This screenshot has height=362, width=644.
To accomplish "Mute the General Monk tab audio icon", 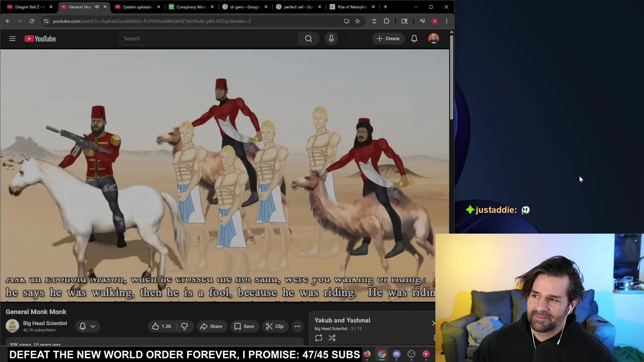I will [x=97, y=7].
